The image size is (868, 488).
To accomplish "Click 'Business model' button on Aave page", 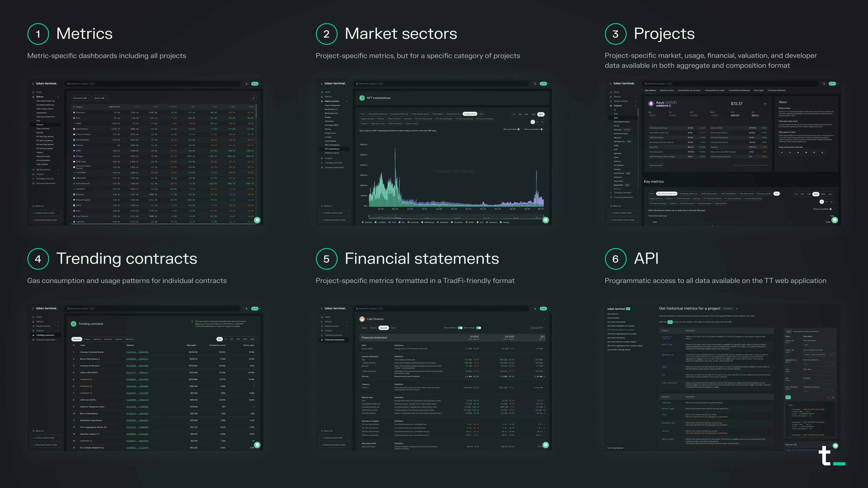I will coord(656,165).
